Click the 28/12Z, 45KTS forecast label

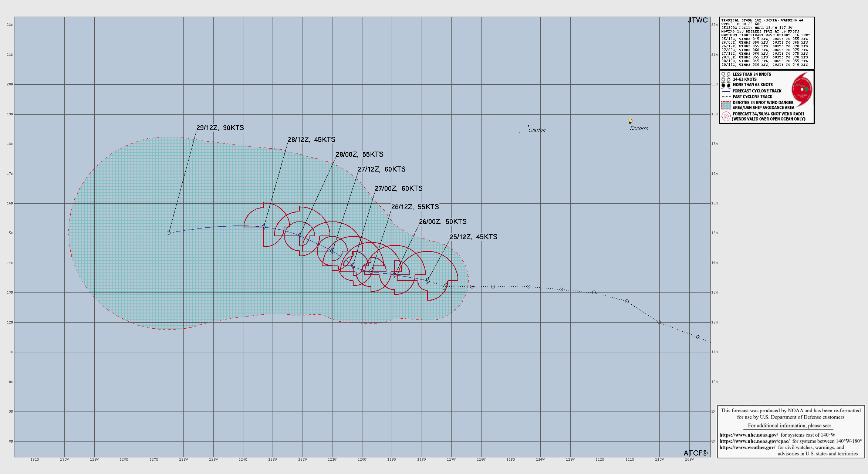[311, 140]
